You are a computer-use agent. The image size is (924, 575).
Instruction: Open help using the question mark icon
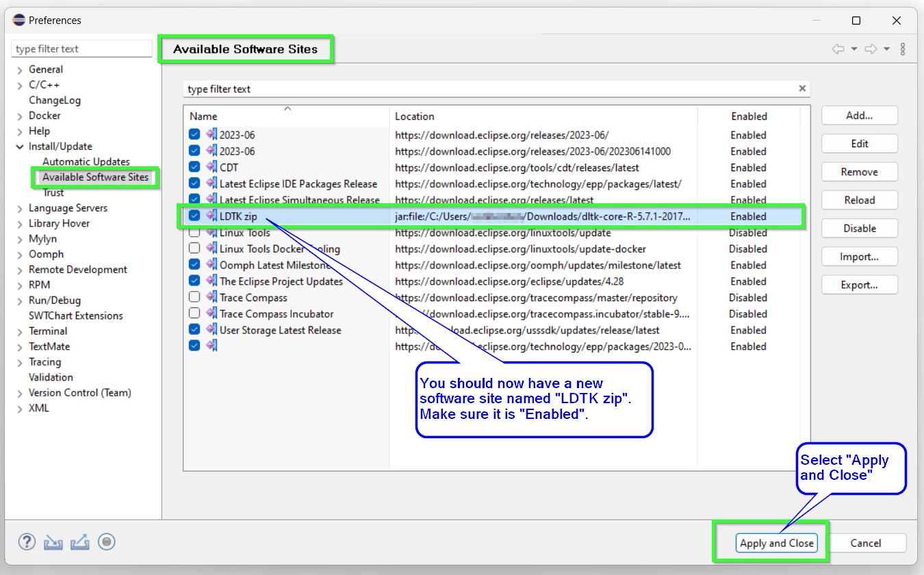click(x=26, y=541)
